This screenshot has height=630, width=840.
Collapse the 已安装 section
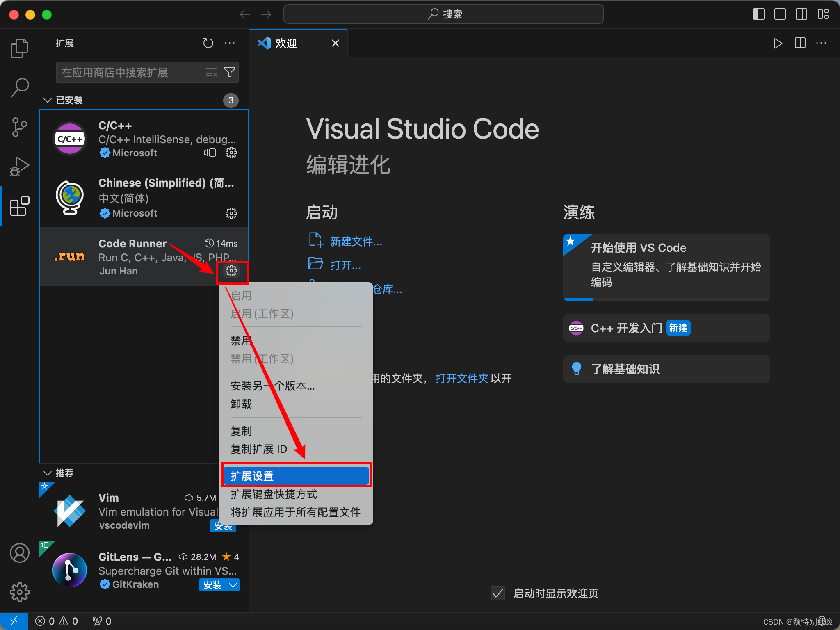point(48,100)
